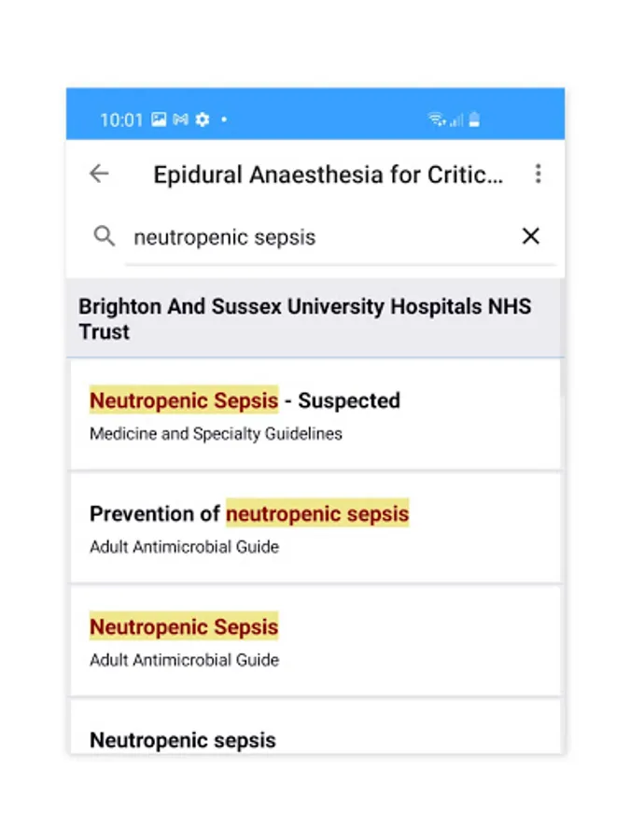Tap the mobile signal strength icon
Screen dimensions: 630x840
(x=455, y=119)
